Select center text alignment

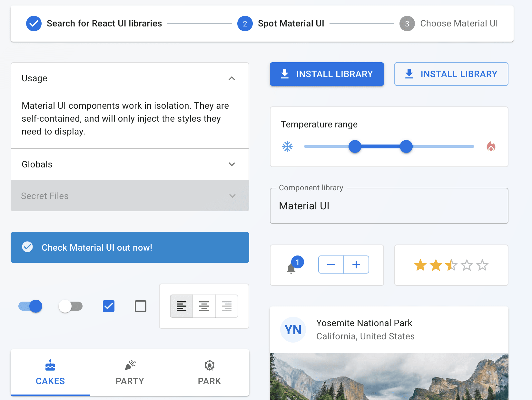pyautogui.click(x=204, y=306)
